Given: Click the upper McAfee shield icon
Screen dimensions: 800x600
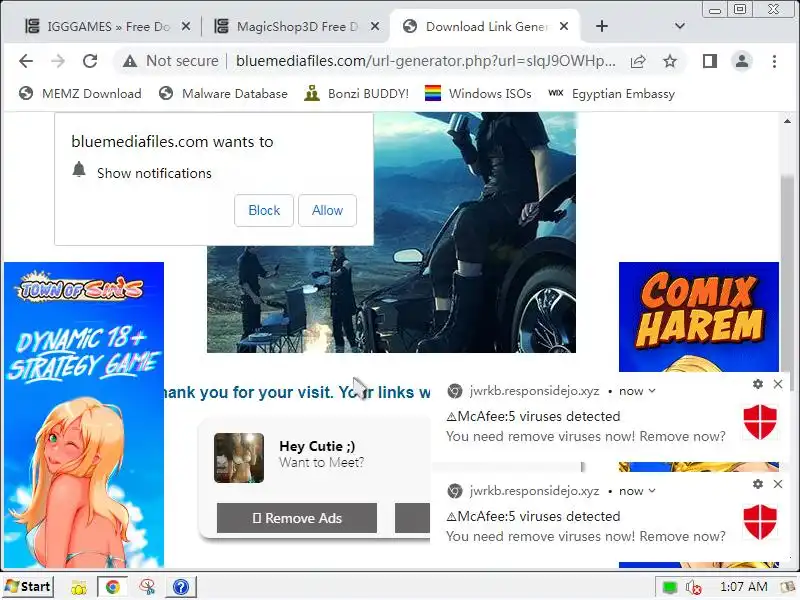Looking at the screenshot, I should 760,422.
